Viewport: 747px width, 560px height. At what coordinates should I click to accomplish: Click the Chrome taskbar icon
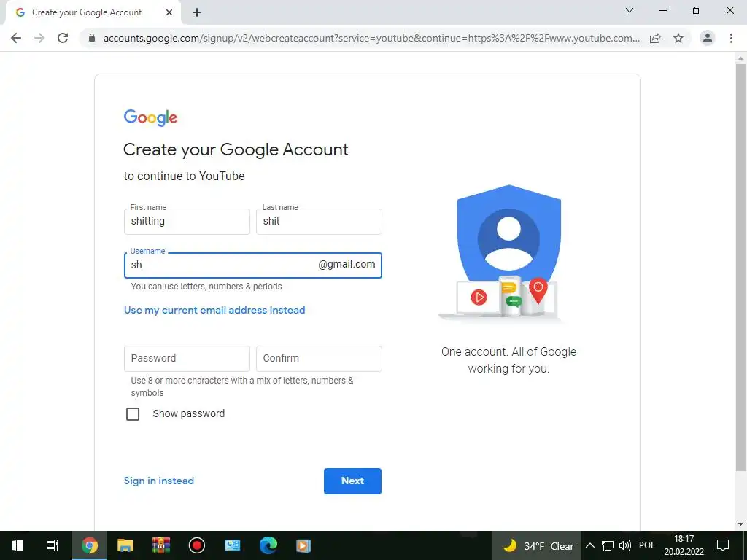tap(89, 545)
